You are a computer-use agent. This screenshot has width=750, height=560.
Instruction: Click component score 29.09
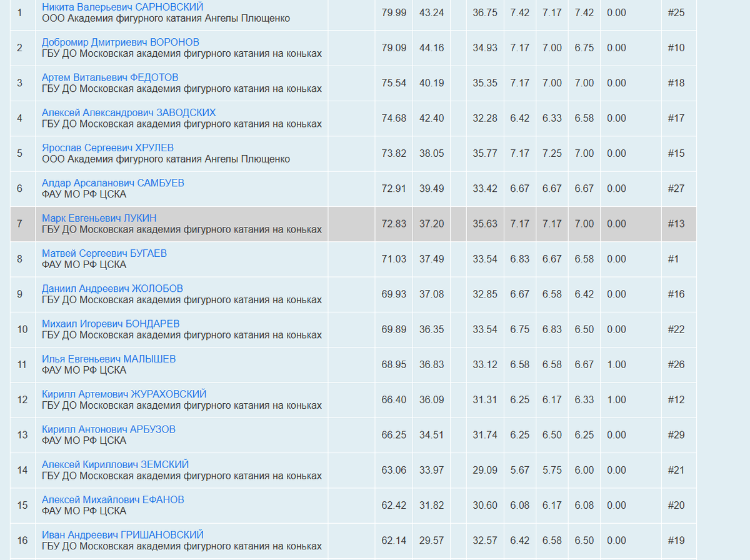click(x=485, y=470)
